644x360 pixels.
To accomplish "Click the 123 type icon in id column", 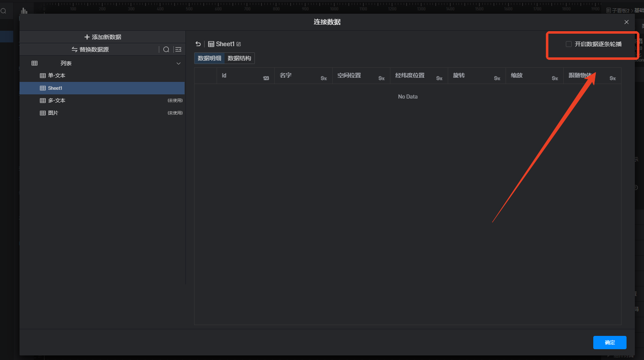I will tap(266, 78).
